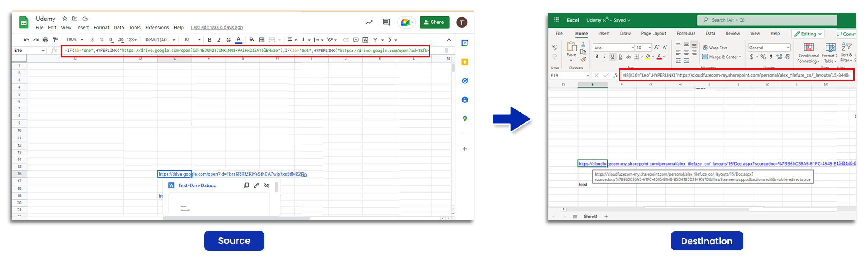This screenshot has width=868, height=265.
Task: Click Excel Undo arrow icon
Action: tap(555, 47)
